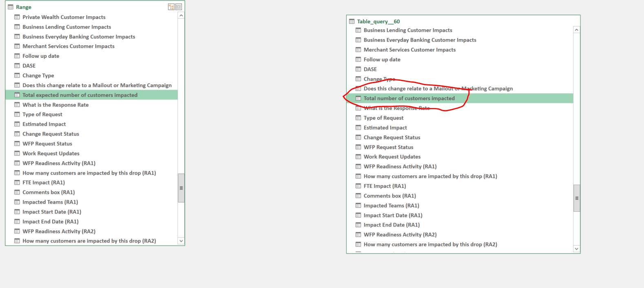Click the scroll up arrow in Table_query__60

coord(576,30)
